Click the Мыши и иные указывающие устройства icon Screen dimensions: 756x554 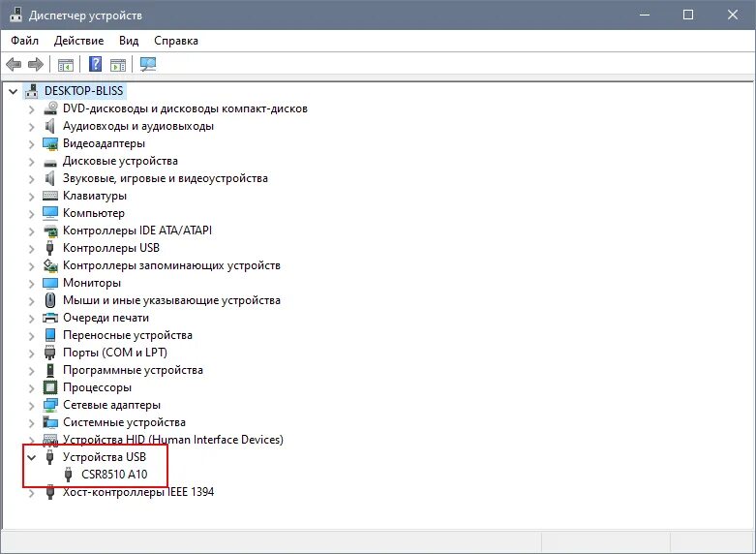click(50, 300)
